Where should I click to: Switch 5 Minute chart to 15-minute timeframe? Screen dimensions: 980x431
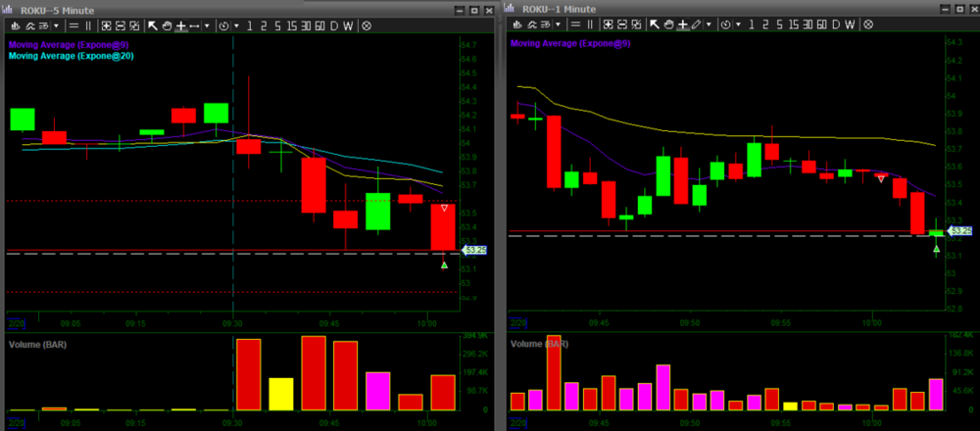coord(289,25)
